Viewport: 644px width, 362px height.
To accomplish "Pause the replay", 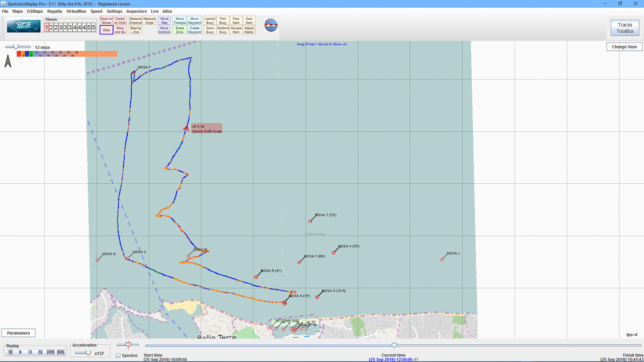I will point(30,352).
